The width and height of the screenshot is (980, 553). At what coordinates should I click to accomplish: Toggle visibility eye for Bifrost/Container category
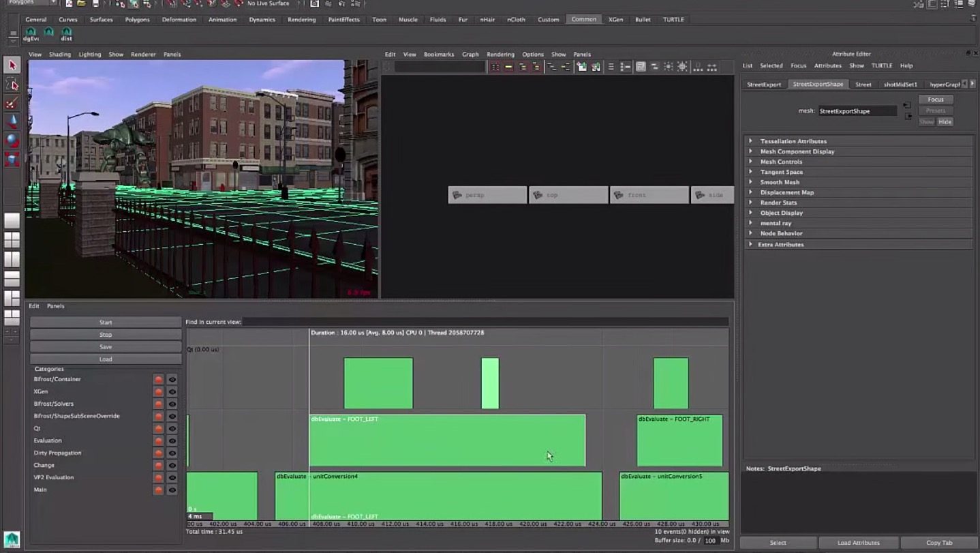[x=172, y=380]
